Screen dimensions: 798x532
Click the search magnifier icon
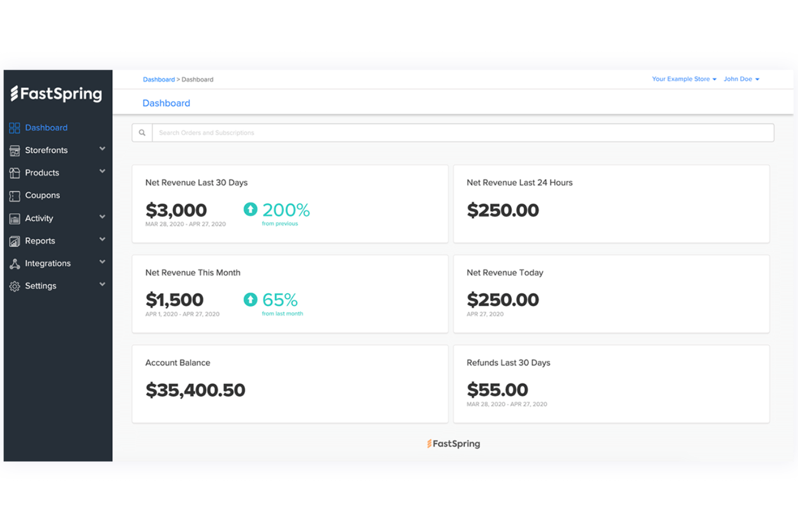pyautogui.click(x=142, y=132)
